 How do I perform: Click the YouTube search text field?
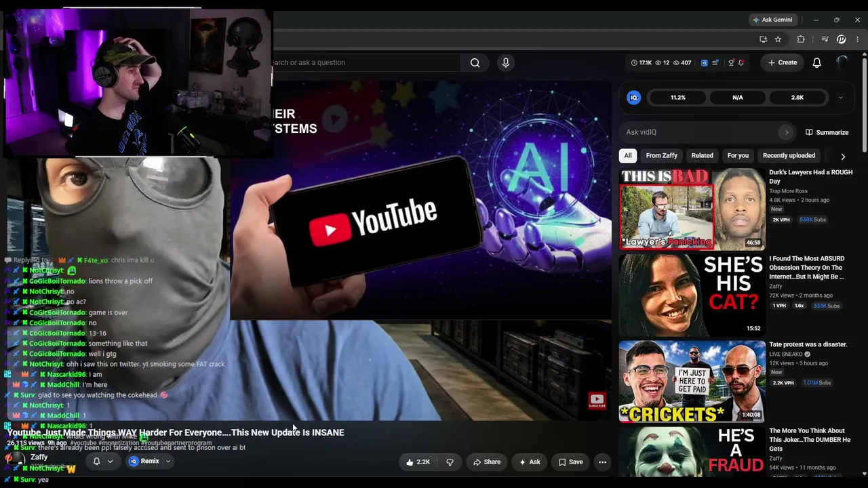[366, 62]
